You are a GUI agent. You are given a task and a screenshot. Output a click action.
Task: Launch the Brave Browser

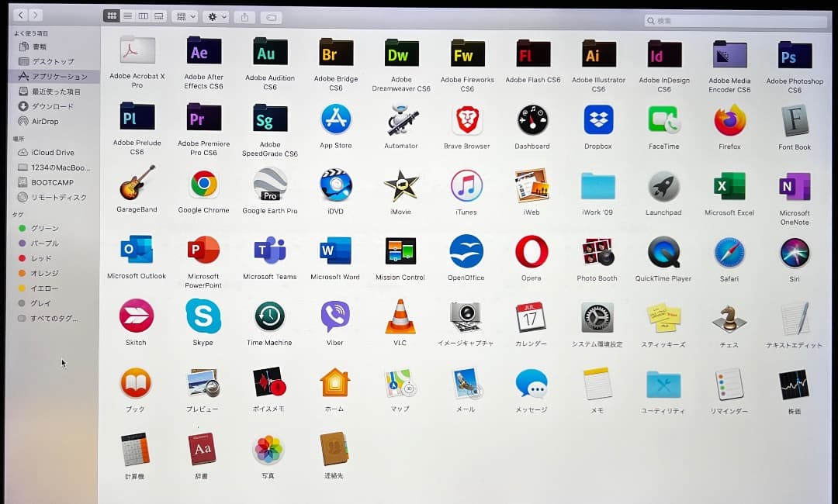point(466,120)
